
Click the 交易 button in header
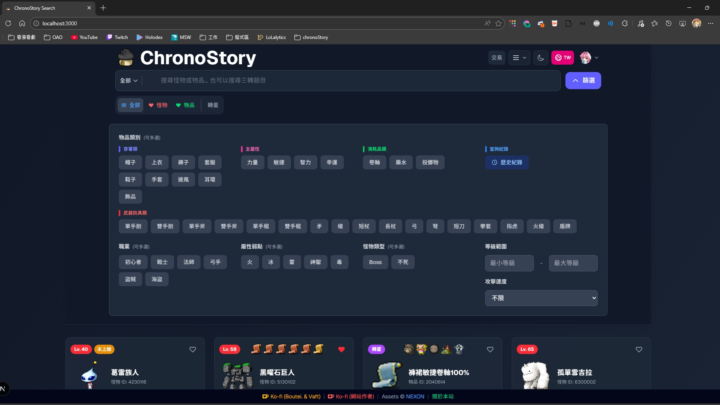tap(496, 58)
